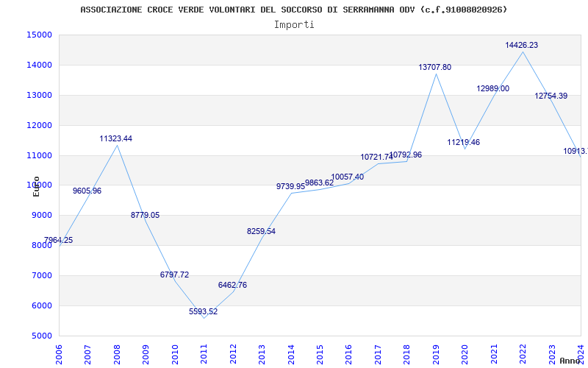588x368 pixels.
Task: Click the x-axis year label 2022
Action: click(523, 354)
